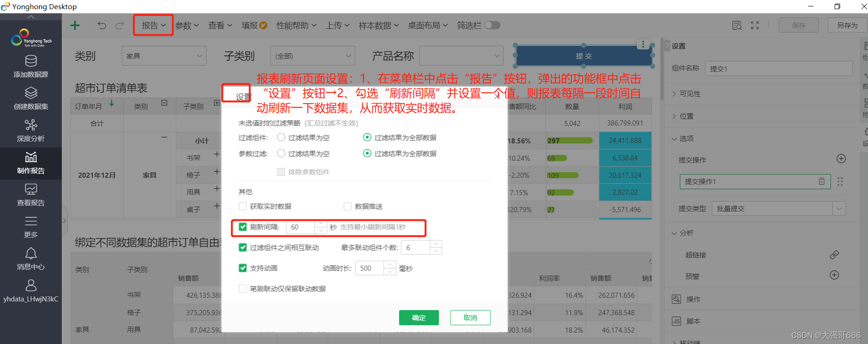Open the 性能帮助 menu
The height and width of the screenshot is (344, 868).
click(296, 25)
